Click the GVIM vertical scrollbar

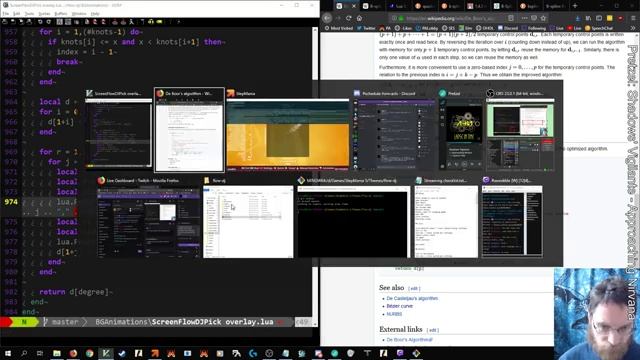[315, 176]
